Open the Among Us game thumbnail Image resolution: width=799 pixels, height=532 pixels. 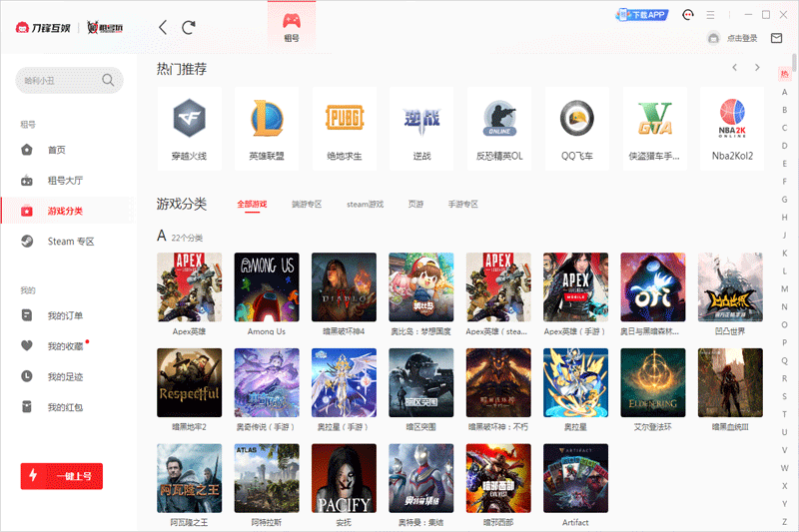pyautogui.click(x=267, y=286)
